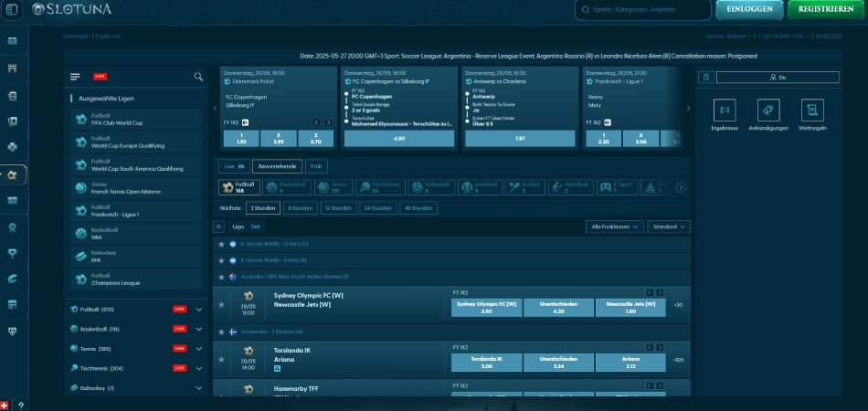Screen dimensions: 868x411
Task: Select the Kricket sport filter
Action: (x=525, y=187)
